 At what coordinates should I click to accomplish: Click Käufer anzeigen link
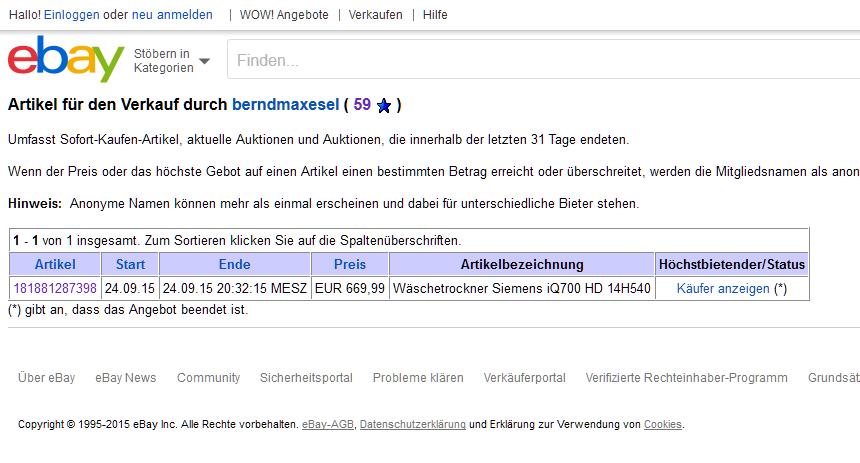(x=723, y=289)
